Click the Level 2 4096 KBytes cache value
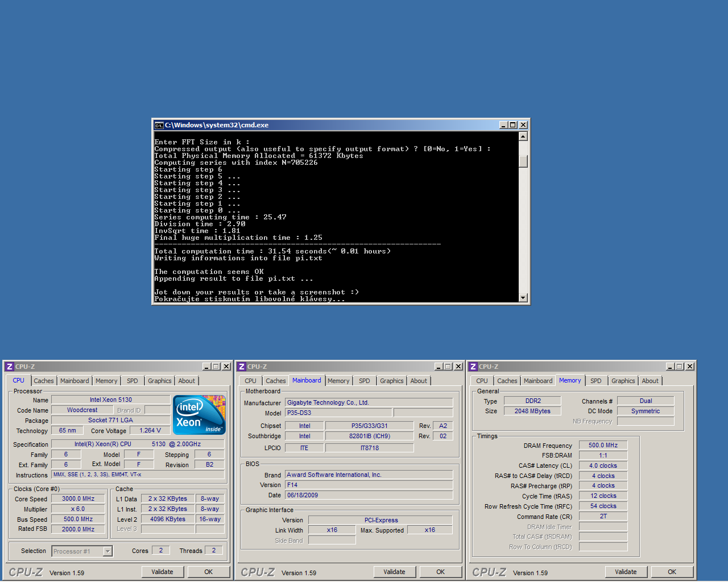This screenshot has width=728, height=582. [x=168, y=519]
